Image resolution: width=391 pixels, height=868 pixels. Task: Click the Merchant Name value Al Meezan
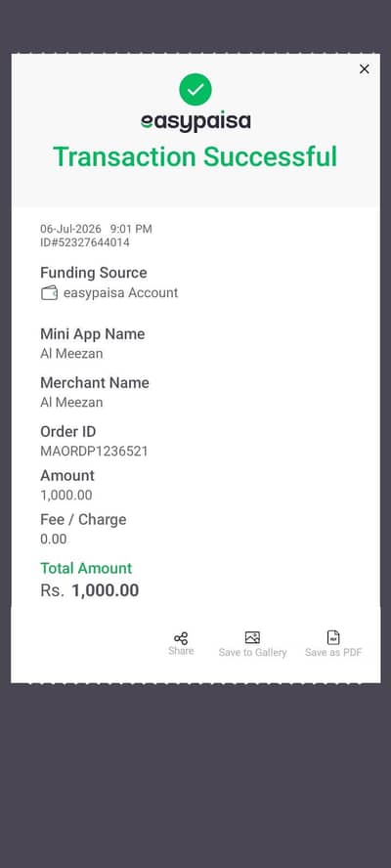(71, 403)
